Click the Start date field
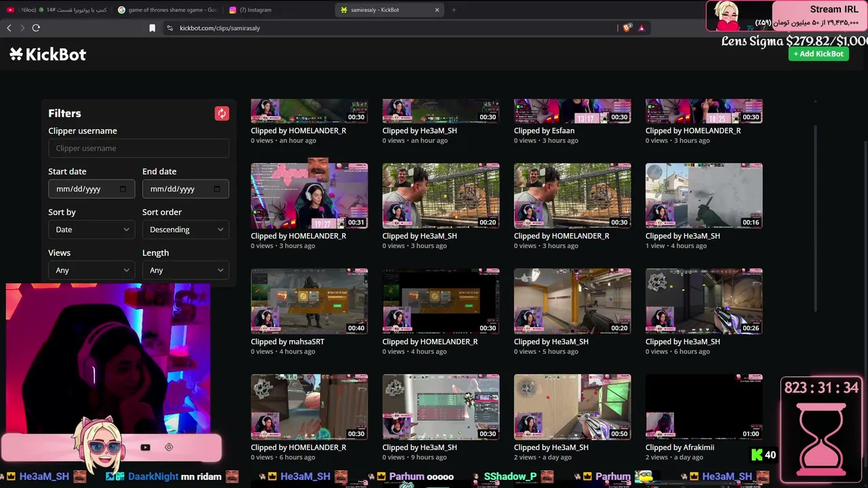This screenshot has height=488, width=868. click(x=92, y=189)
